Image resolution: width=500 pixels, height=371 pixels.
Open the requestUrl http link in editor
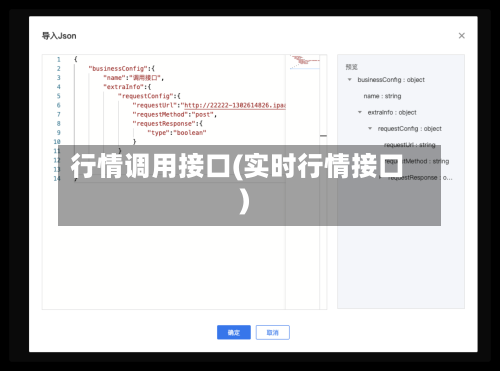pyautogui.click(x=235, y=105)
